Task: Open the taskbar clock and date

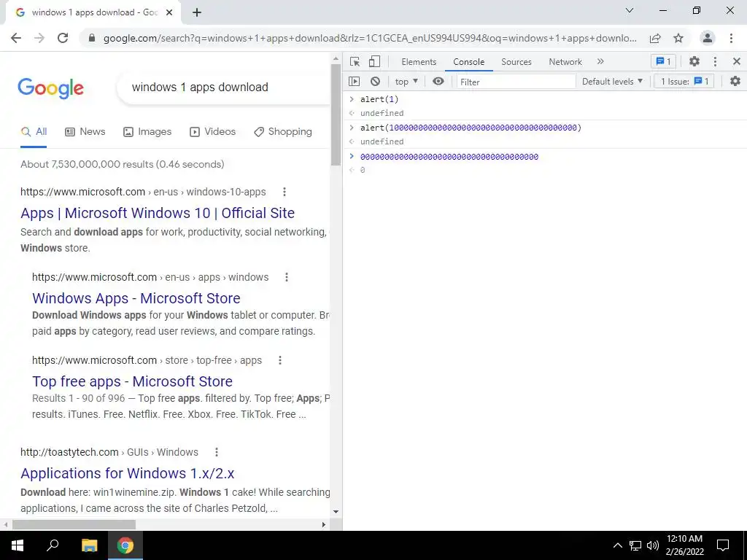Action: tap(684, 545)
